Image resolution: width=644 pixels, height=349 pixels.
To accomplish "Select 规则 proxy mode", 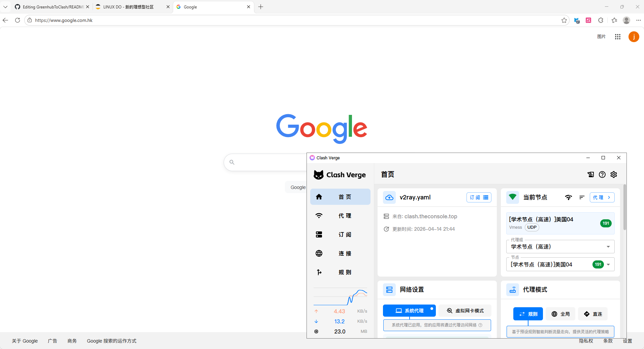I will [x=528, y=314].
